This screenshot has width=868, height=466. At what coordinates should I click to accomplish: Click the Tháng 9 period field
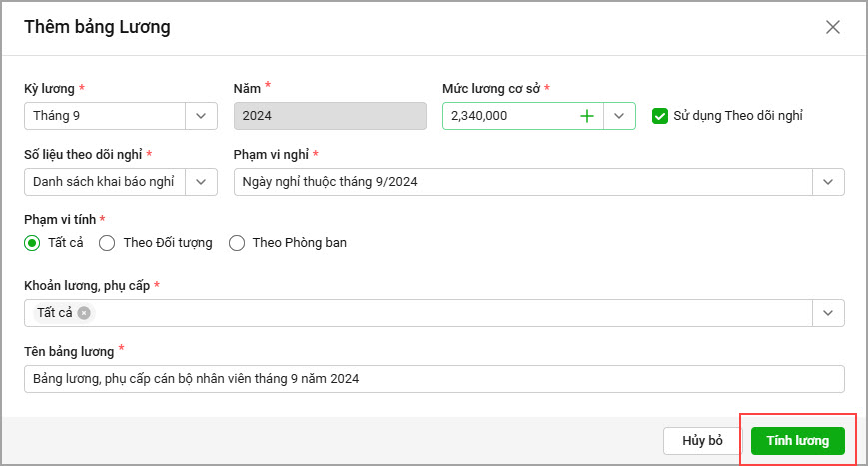(x=104, y=116)
